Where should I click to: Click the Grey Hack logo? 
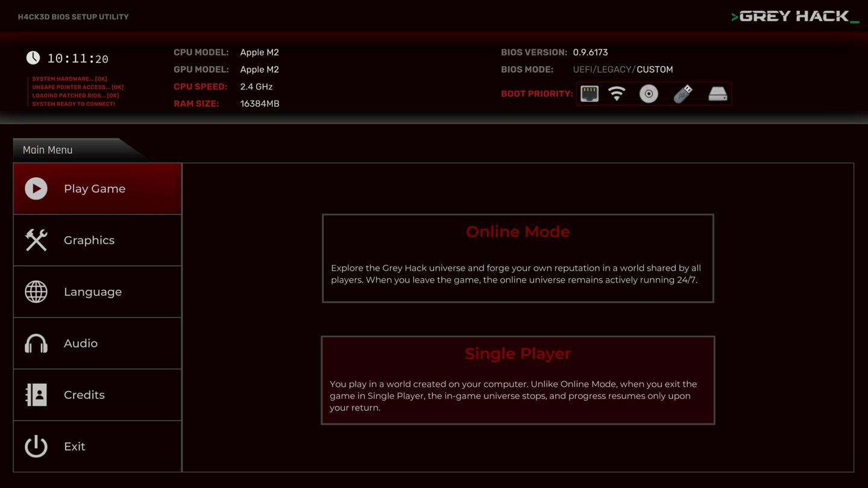coord(794,16)
